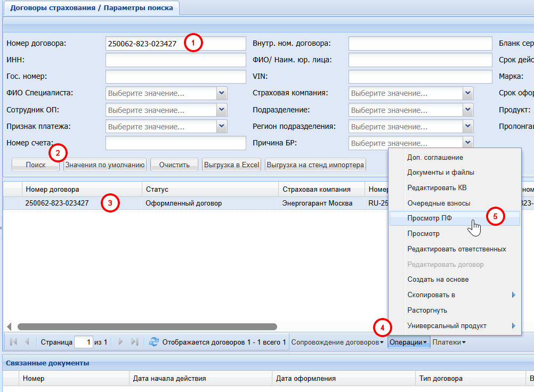This screenshot has height=392, width=534.
Task: Click next page arrow icon
Action: [x=121, y=342]
